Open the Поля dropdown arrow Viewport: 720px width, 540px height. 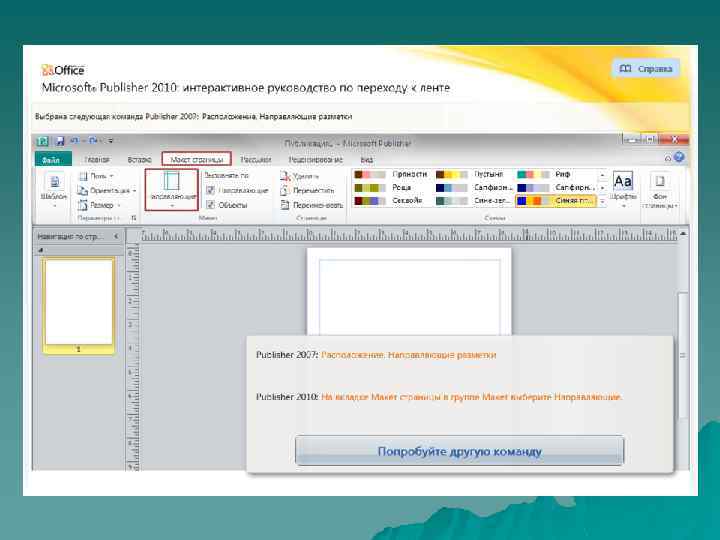[112, 176]
